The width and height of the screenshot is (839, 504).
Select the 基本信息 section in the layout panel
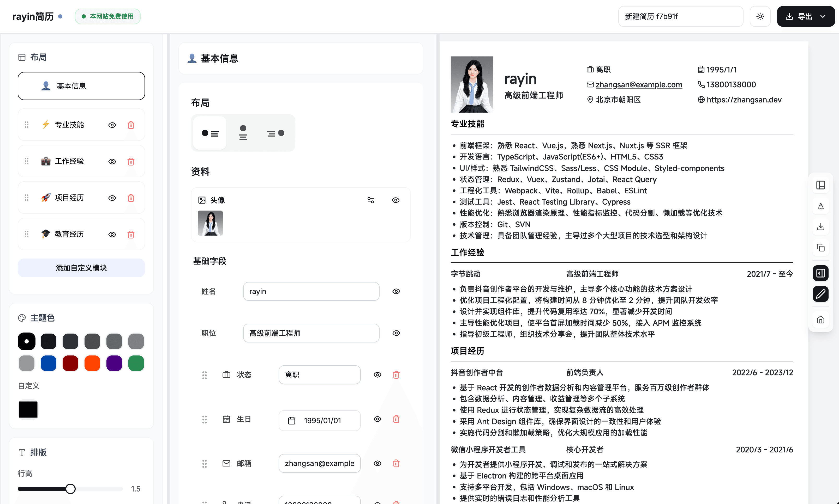click(x=81, y=86)
